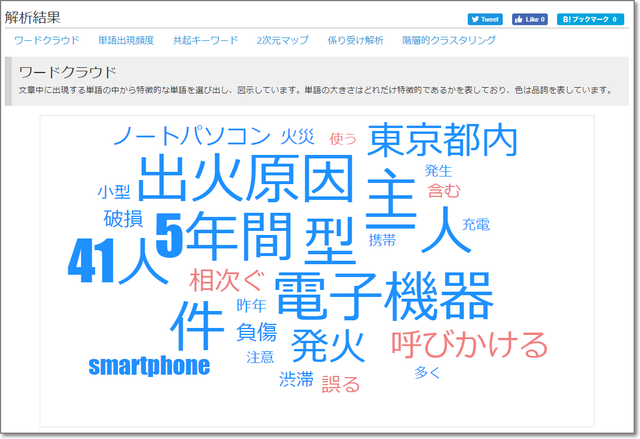This screenshot has width=640, height=439.
Task: Open the 単語出現頻度 tab
Action: (x=126, y=40)
